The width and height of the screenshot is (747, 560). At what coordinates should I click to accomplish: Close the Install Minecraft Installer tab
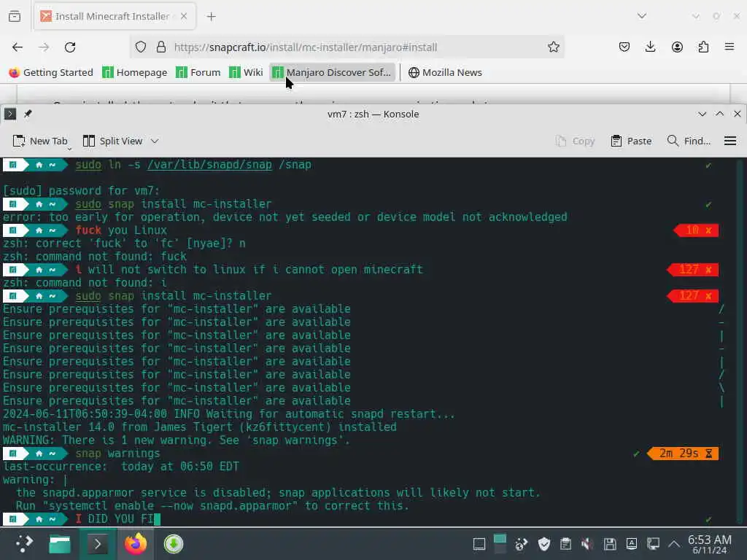click(183, 16)
